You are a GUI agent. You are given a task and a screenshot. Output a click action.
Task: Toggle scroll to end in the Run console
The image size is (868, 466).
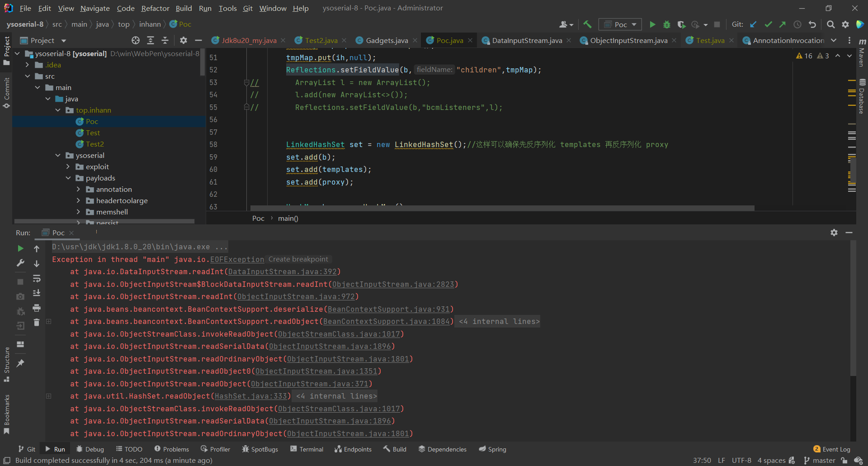click(x=37, y=293)
